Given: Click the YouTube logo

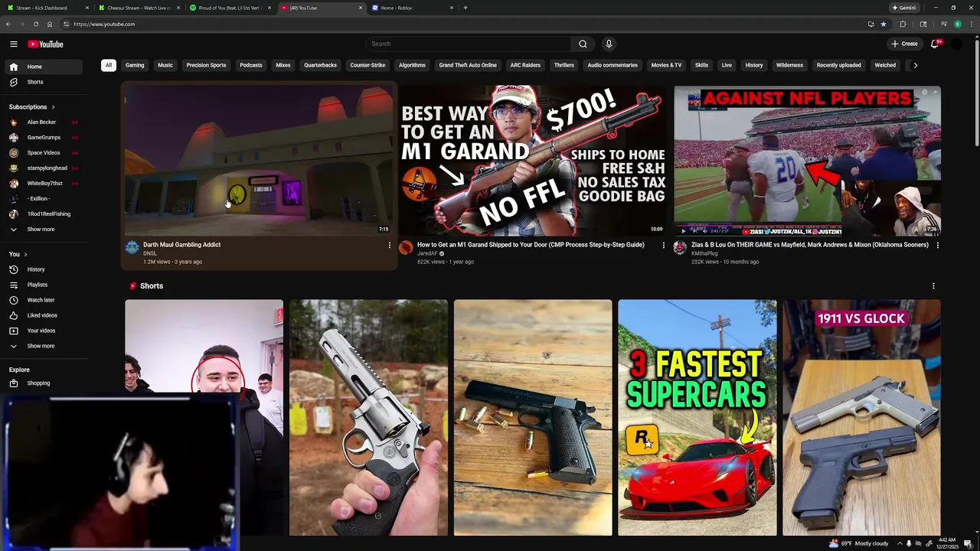Looking at the screenshot, I should tap(45, 44).
